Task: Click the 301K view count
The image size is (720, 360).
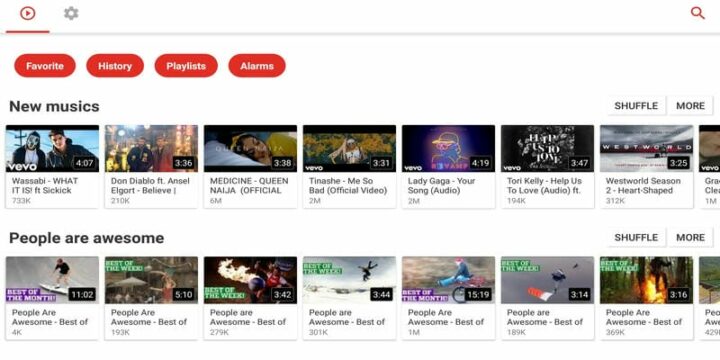Action: click(318, 332)
